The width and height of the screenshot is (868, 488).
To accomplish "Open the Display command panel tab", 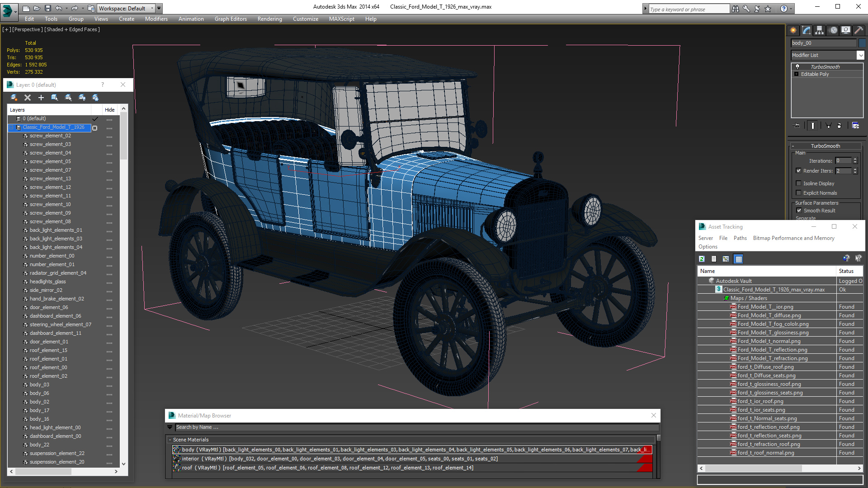I will click(846, 30).
